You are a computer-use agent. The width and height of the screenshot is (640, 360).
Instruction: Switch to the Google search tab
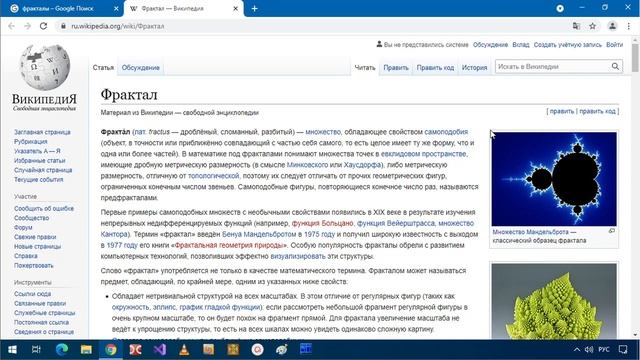[57, 9]
